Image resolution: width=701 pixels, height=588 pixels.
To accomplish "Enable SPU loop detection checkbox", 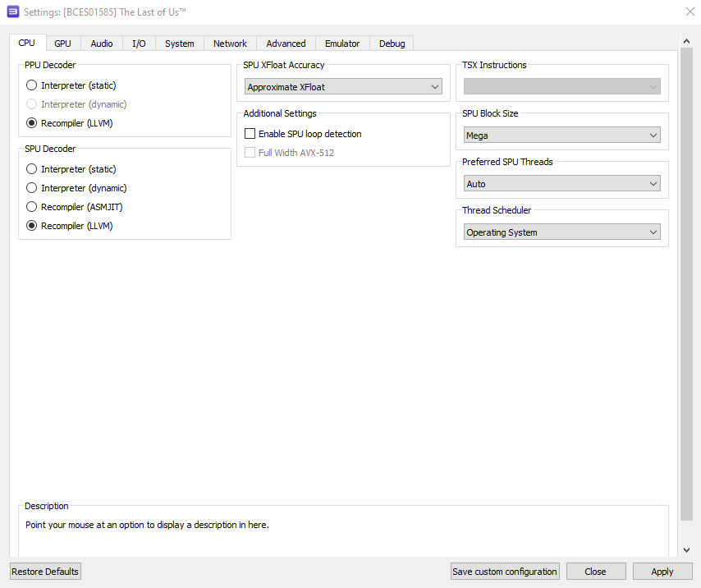I will [x=250, y=134].
